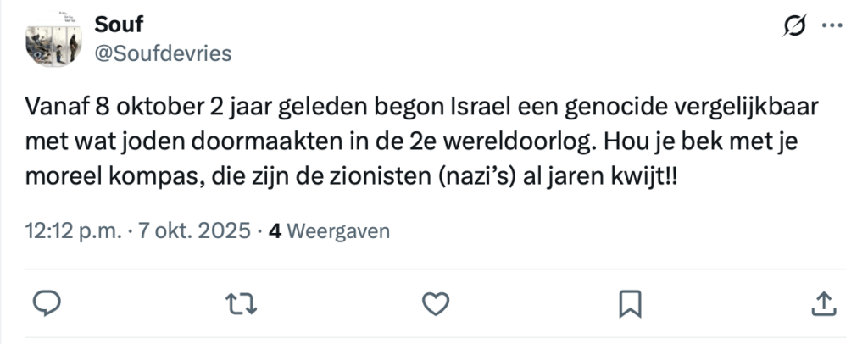Viewport: 868px width, 344px height.
Task: Click the view count number 4
Action: tap(275, 231)
